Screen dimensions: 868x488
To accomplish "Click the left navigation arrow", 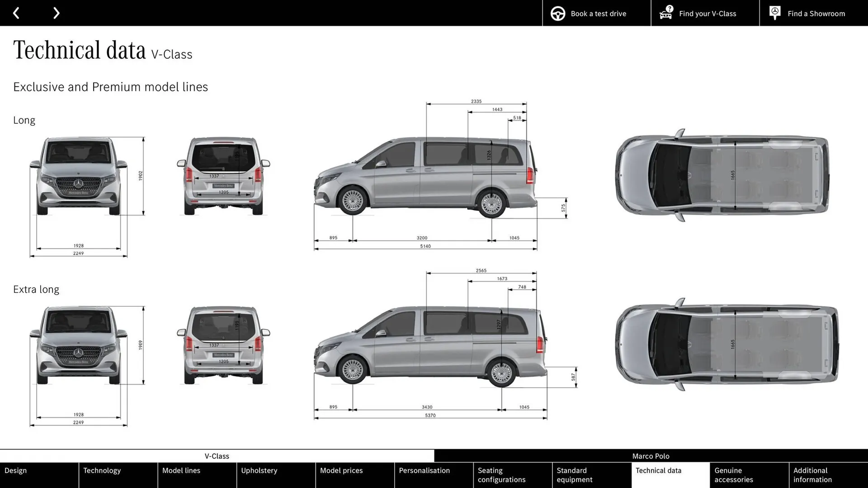I will (x=16, y=13).
